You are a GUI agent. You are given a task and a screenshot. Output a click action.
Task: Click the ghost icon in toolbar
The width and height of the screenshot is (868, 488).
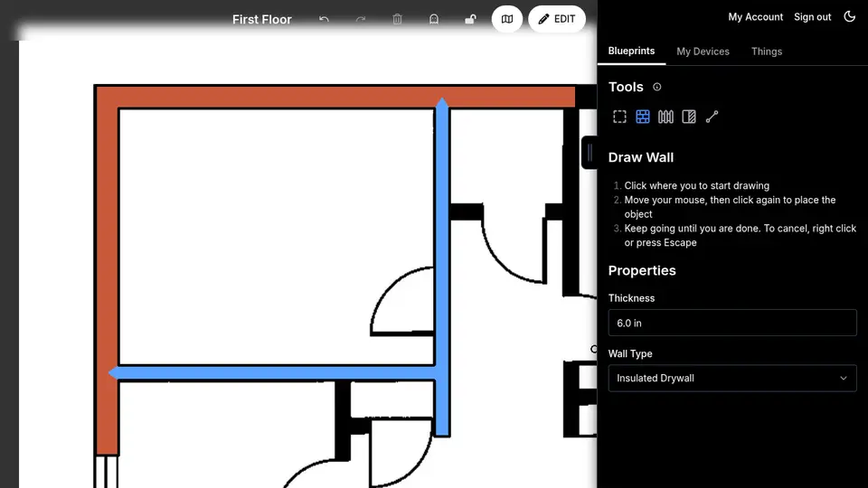[x=434, y=19]
